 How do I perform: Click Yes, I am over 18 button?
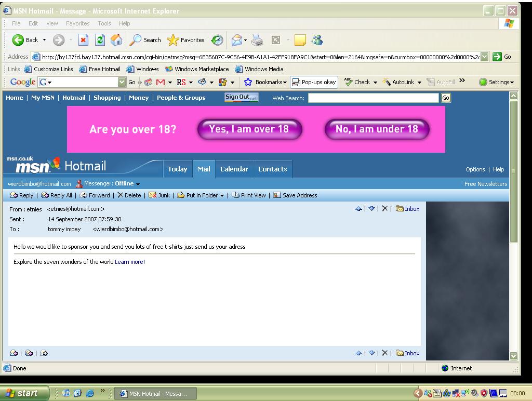tap(249, 129)
